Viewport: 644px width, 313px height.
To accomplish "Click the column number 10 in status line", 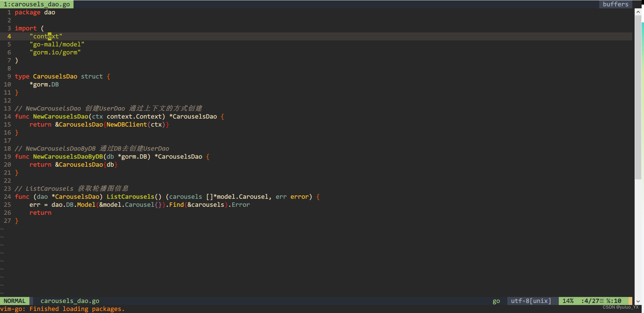I will tap(618, 301).
